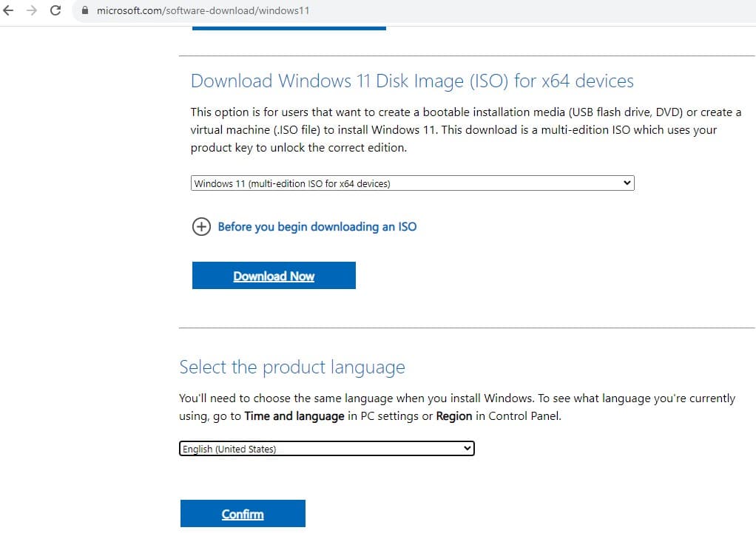Reload the Windows 11 download page
Image resolution: width=756 pixels, height=536 pixels.
(x=55, y=11)
